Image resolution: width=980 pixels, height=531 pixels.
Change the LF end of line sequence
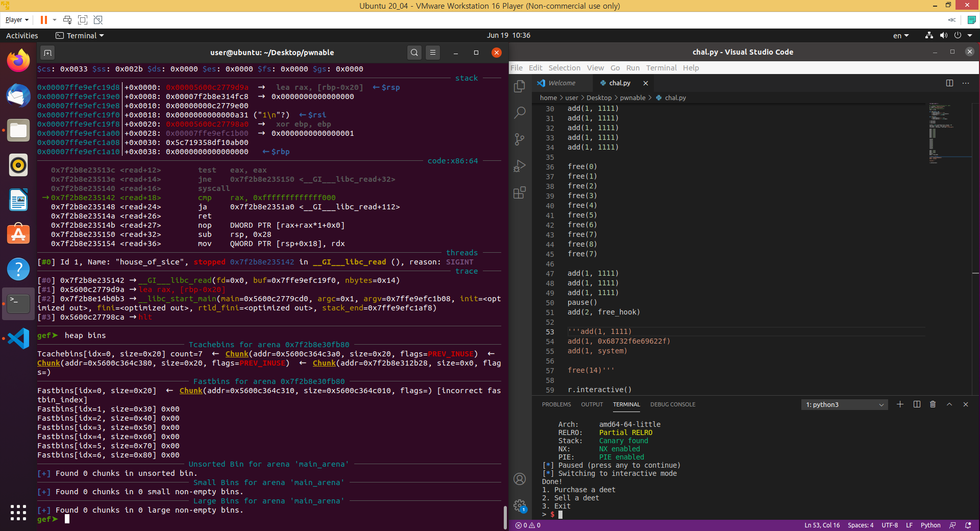[x=909, y=525]
